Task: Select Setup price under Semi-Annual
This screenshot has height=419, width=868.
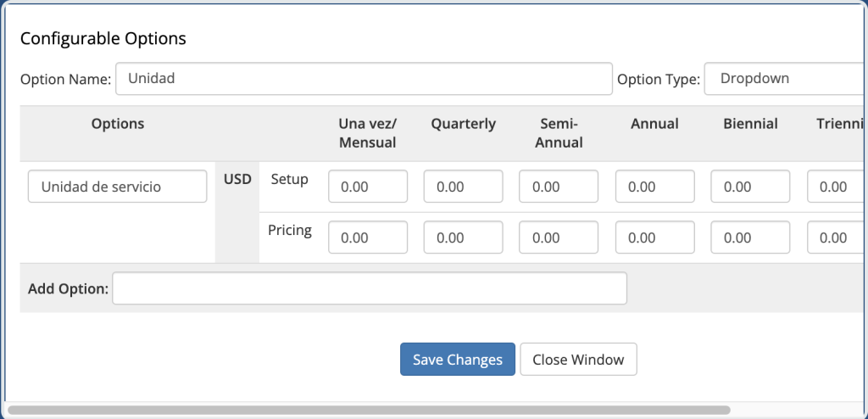Action: [559, 187]
